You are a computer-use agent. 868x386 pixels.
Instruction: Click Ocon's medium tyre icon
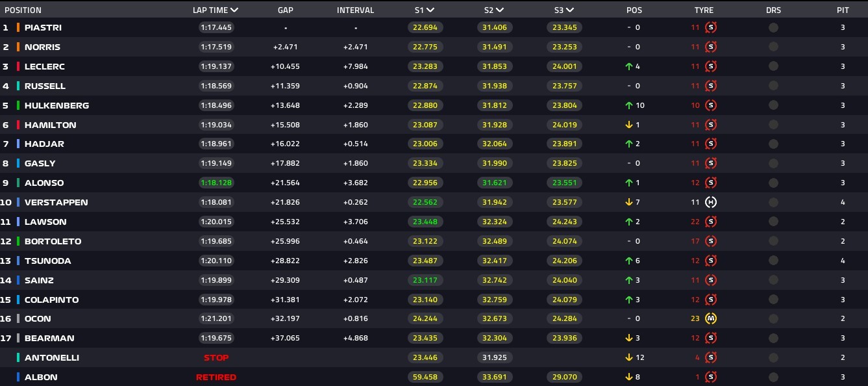point(710,318)
